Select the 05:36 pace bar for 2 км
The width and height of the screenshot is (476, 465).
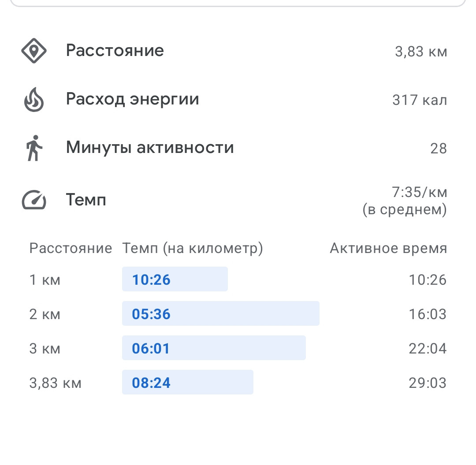coord(221,313)
